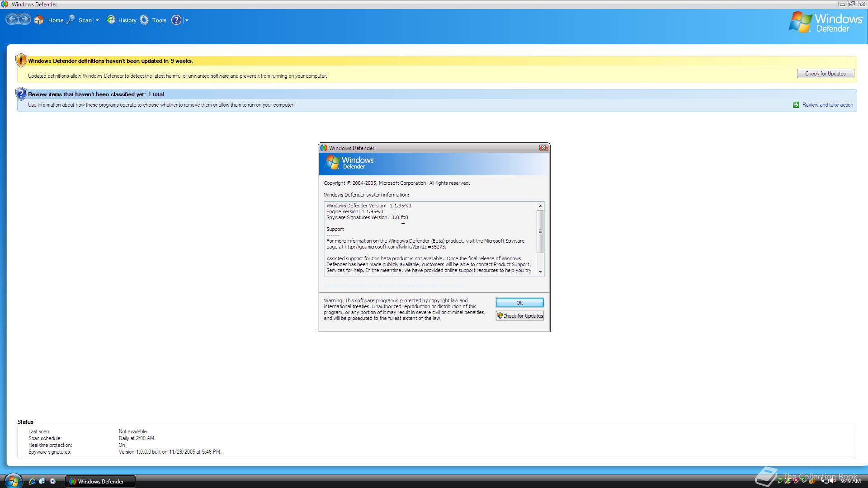Screen dimensions: 868x488
Task: Click the Tools toolbar label
Action: (159, 20)
